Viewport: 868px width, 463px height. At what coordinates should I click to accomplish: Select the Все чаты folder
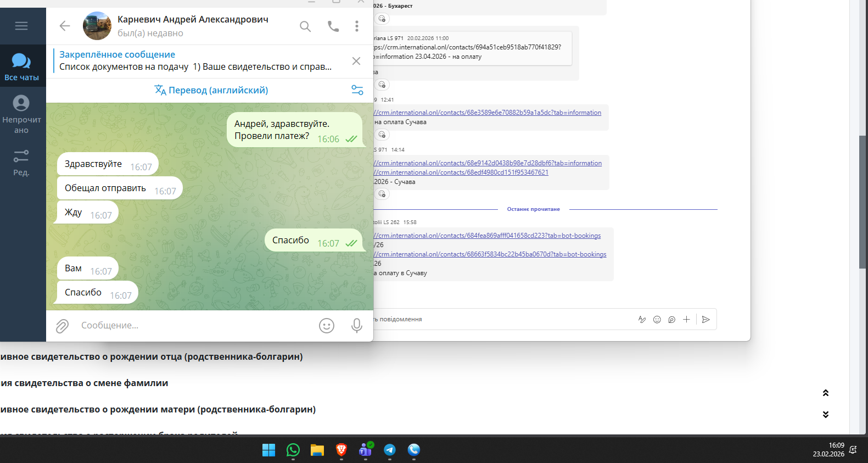21,67
